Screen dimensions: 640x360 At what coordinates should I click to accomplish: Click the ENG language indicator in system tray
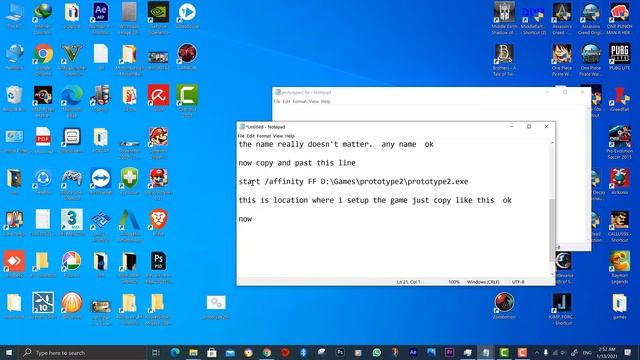tap(587, 352)
